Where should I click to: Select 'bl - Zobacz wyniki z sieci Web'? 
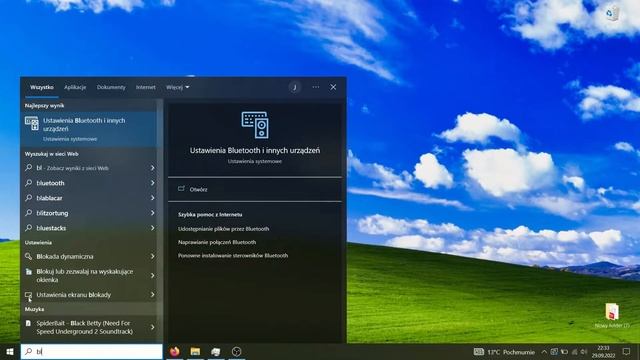click(89, 168)
